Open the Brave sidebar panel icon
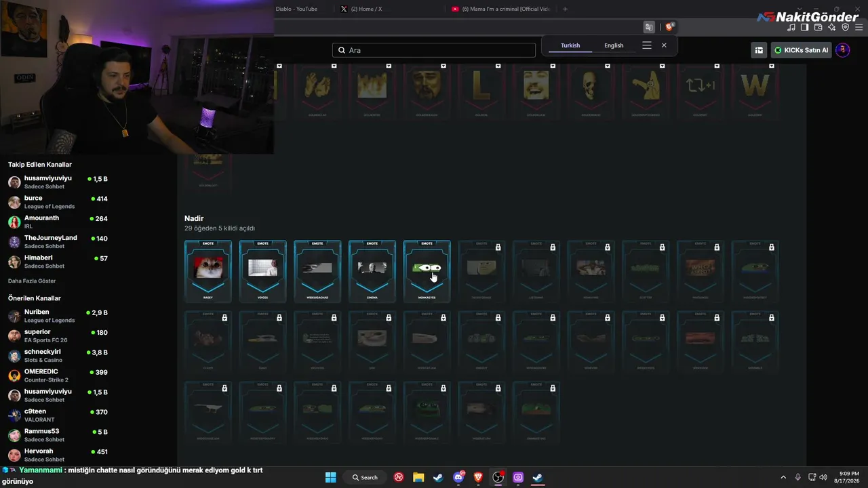 (x=804, y=28)
